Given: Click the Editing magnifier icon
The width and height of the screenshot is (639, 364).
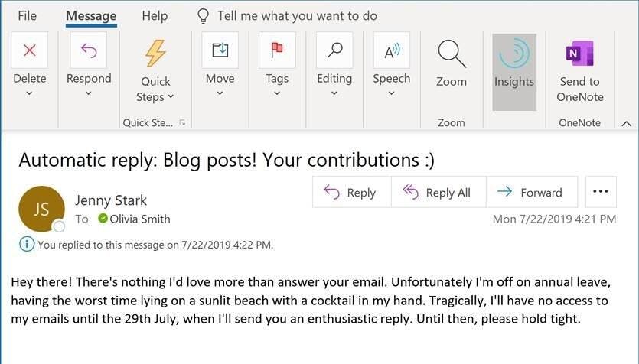Looking at the screenshot, I should point(334,50).
